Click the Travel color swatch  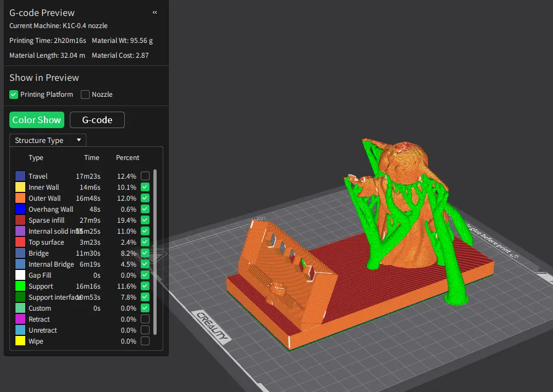20,176
